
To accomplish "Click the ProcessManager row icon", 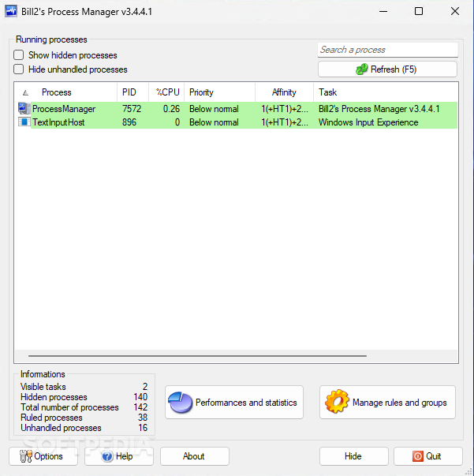I will point(24,109).
